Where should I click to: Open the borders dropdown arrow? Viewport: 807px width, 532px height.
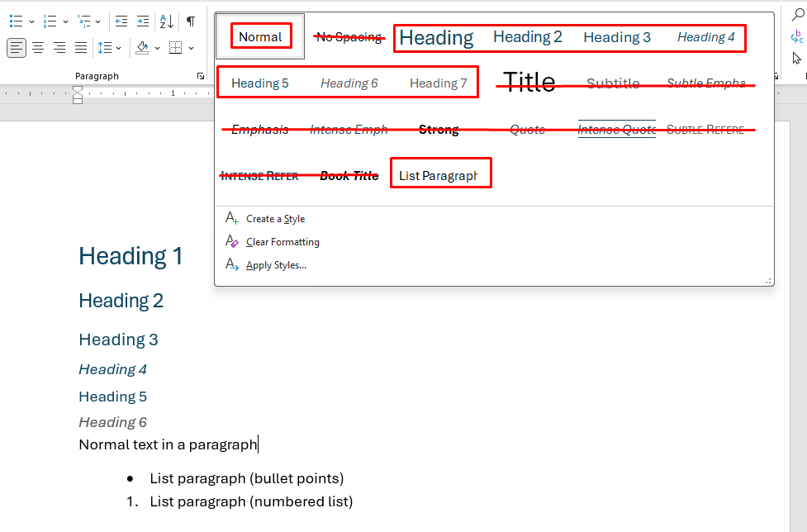point(192,48)
